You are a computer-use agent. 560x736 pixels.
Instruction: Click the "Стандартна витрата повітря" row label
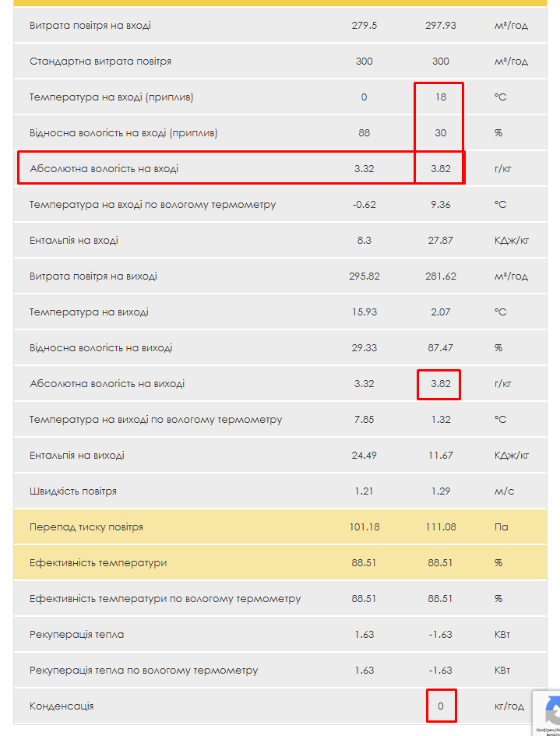[100, 62]
